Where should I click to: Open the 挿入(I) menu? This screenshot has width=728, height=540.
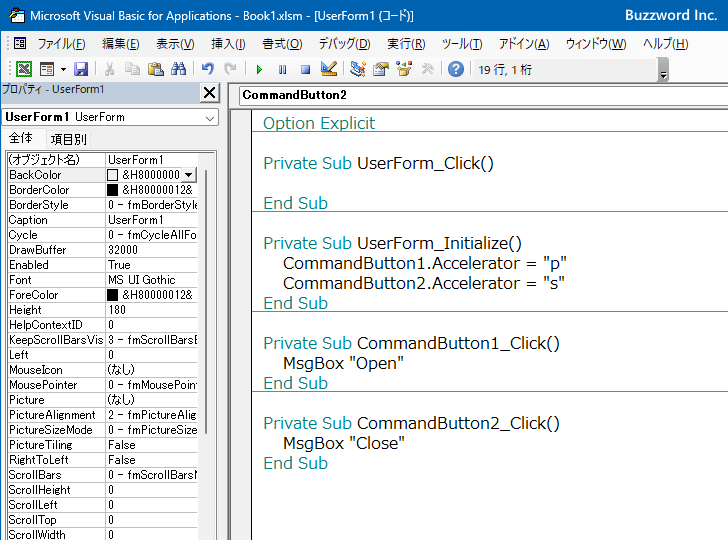coord(228,44)
